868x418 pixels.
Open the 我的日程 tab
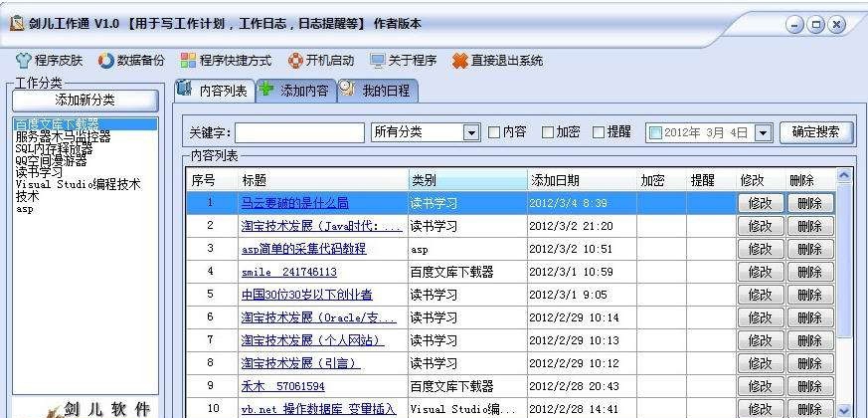coord(378,91)
